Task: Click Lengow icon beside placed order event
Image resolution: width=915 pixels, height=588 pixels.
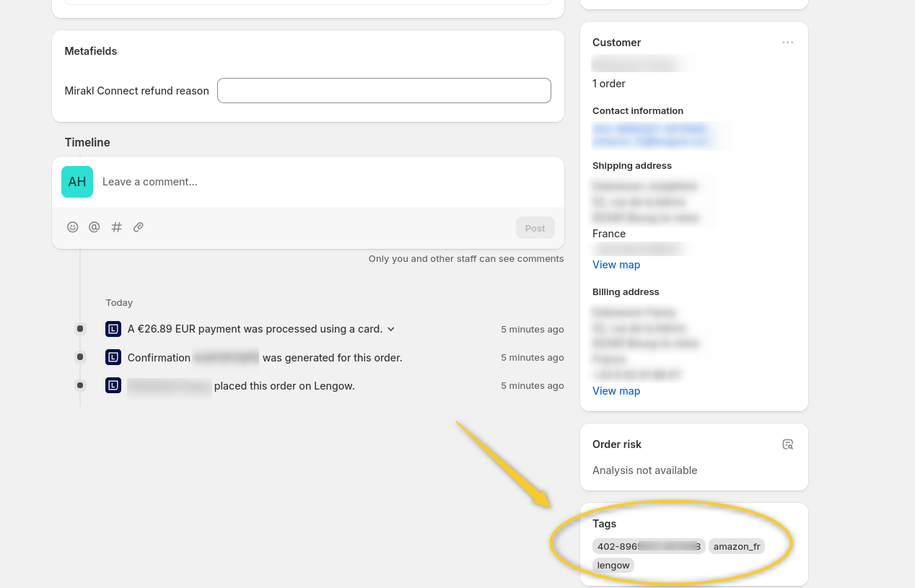Action: pyautogui.click(x=113, y=385)
